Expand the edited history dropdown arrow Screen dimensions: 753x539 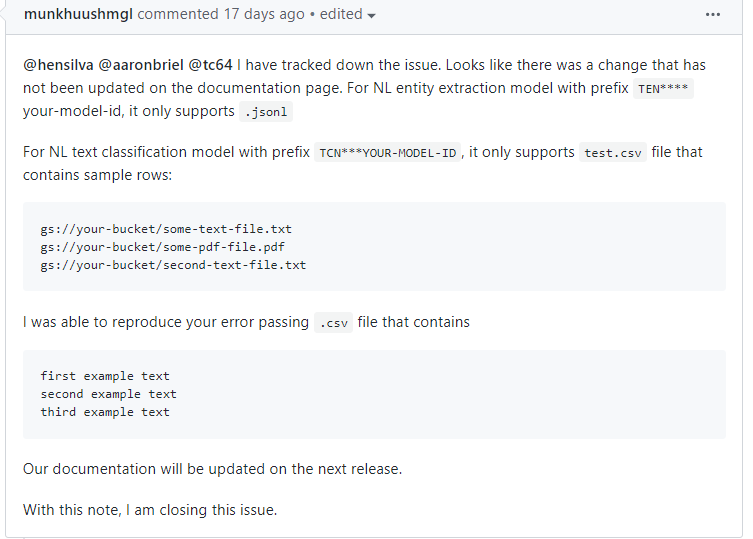[371, 15]
